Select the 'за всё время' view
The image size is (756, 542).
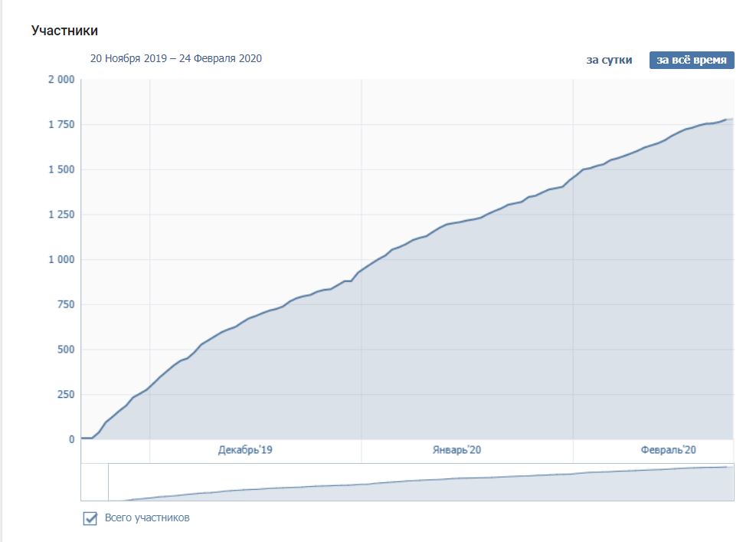[692, 61]
